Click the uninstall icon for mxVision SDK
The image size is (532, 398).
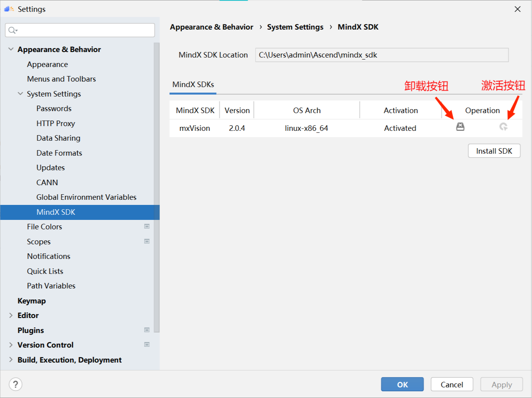(x=460, y=127)
